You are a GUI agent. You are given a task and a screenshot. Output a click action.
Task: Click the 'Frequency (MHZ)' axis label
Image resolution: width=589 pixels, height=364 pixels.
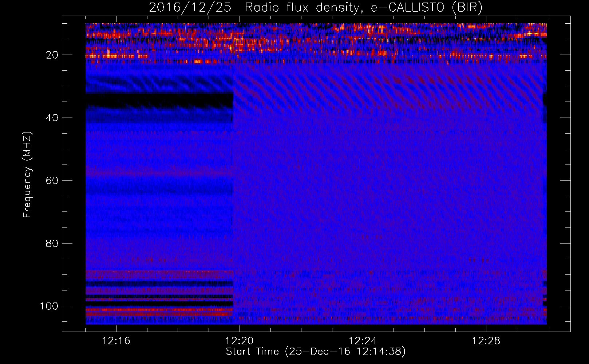point(27,174)
